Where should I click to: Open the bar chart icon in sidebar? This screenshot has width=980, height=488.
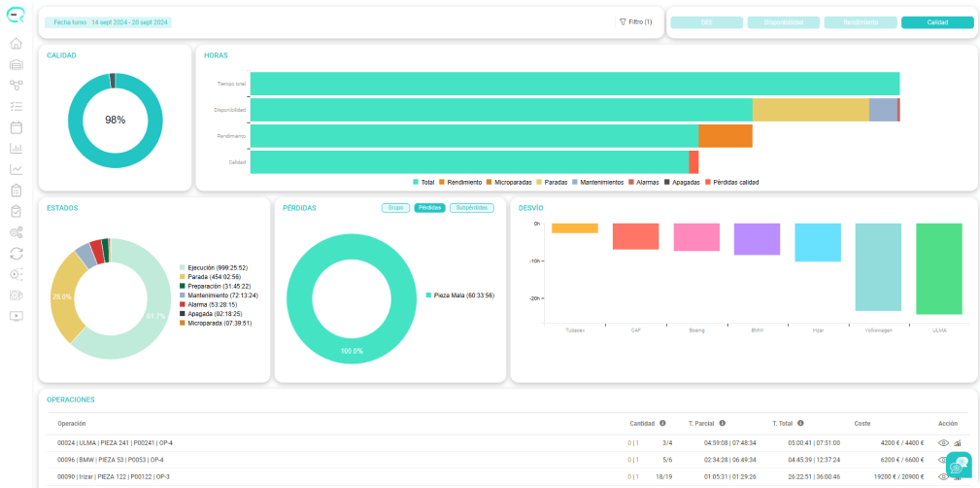click(x=17, y=149)
